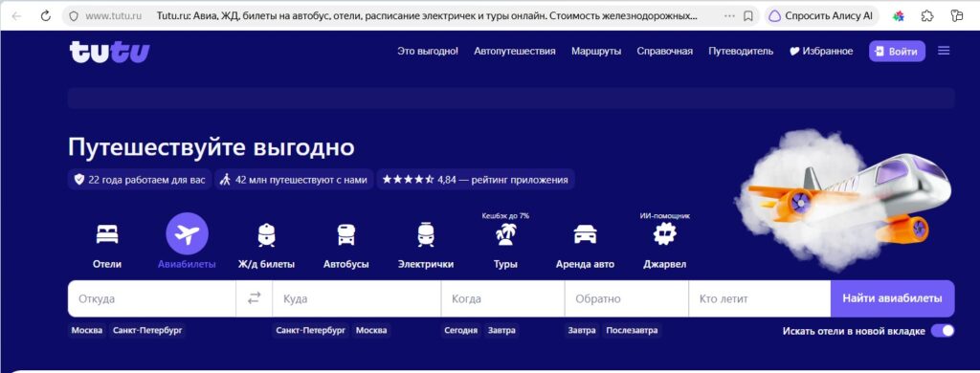The image size is (980, 373).
Task: Select the Авиабилеты airplane icon
Action: [x=187, y=233]
